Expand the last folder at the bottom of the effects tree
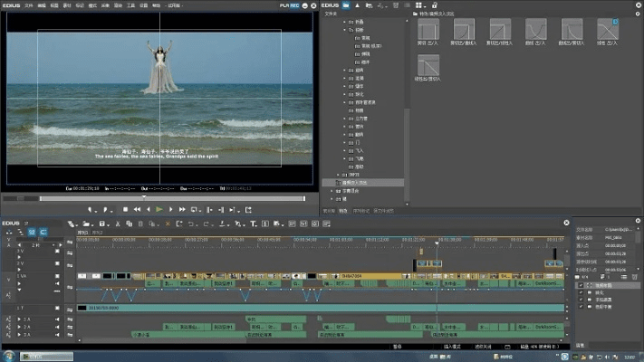The image size is (644, 362). [x=330, y=198]
